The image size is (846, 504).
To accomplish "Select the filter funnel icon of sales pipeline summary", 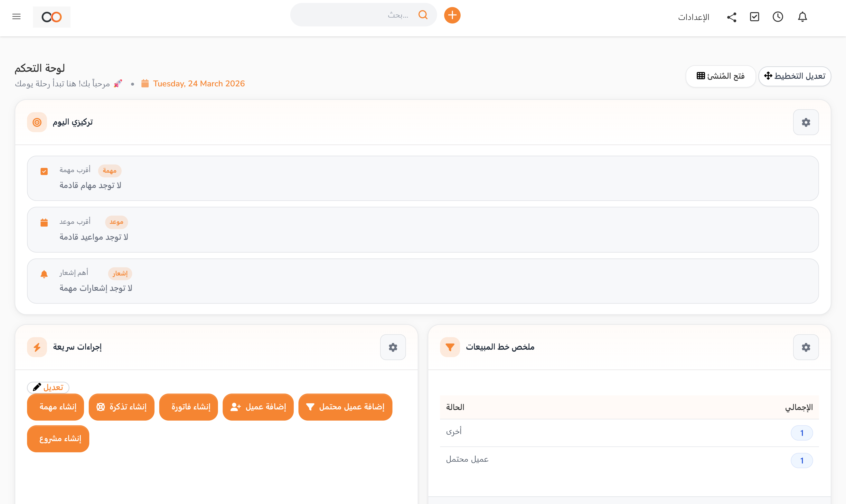I will [x=450, y=347].
